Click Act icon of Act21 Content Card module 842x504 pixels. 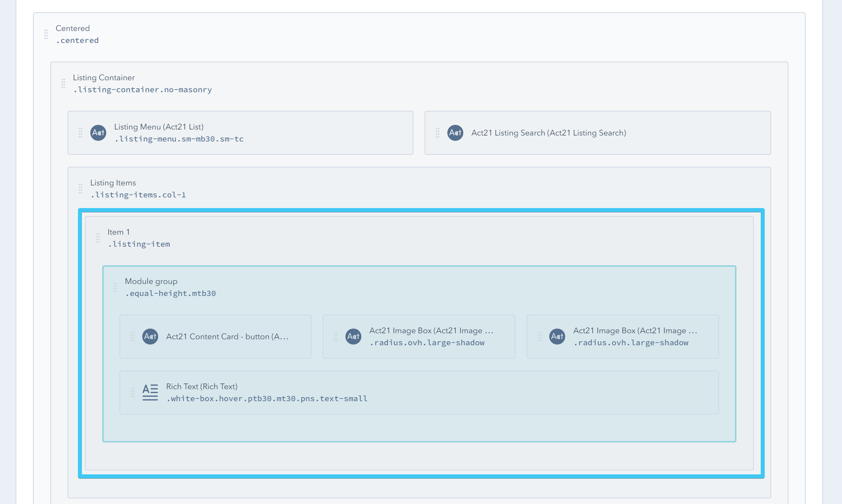150,337
